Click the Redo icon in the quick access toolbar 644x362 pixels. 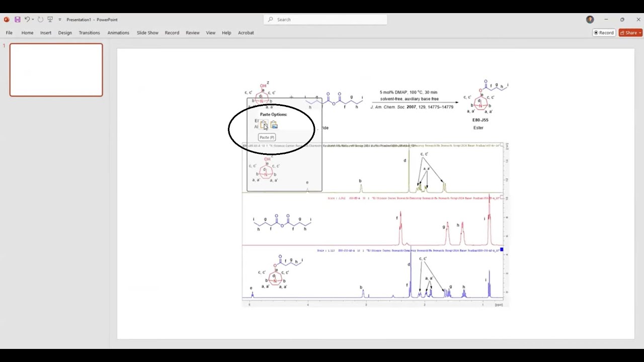pyautogui.click(x=40, y=20)
